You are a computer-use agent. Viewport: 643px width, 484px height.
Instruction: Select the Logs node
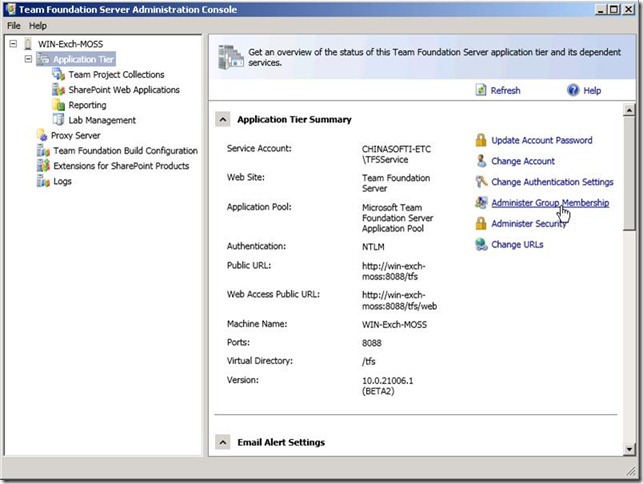click(62, 181)
